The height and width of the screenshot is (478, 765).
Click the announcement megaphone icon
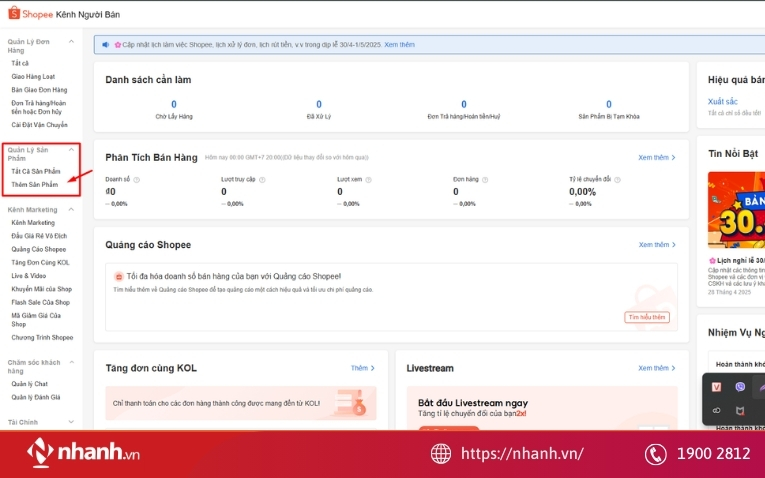point(105,45)
